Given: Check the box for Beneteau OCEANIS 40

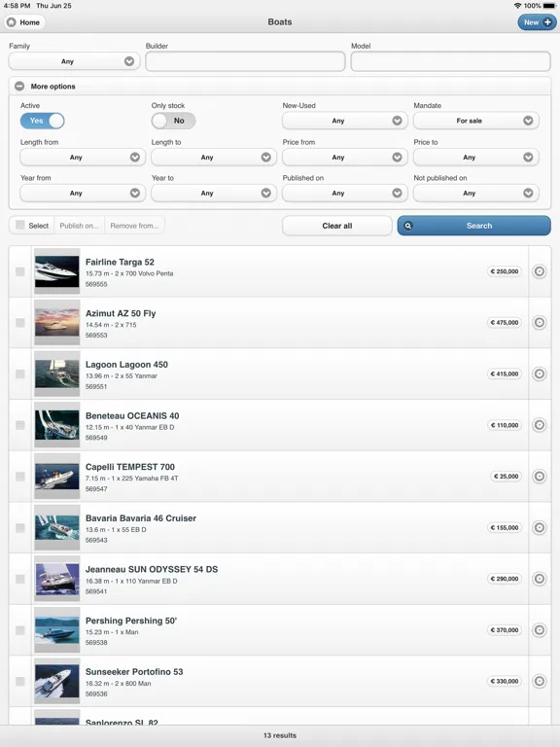Looking at the screenshot, I should [x=20, y=425].
